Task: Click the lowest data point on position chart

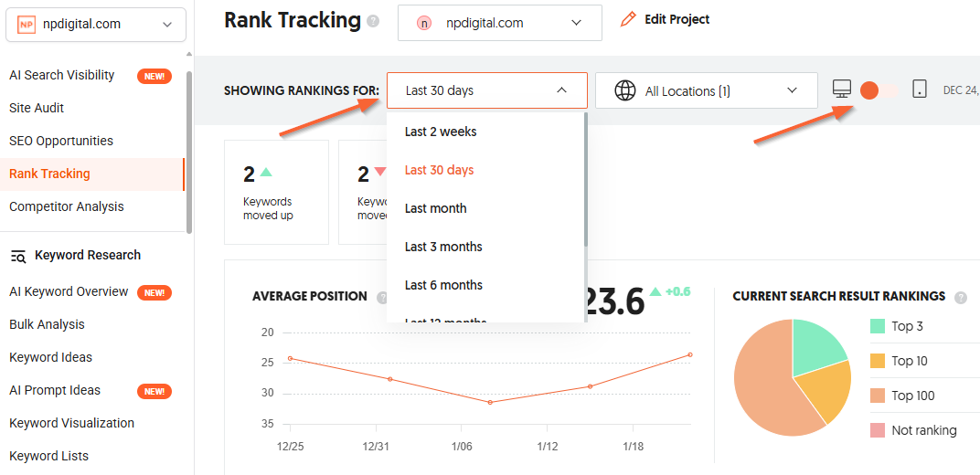Action: tap(490, 403)
